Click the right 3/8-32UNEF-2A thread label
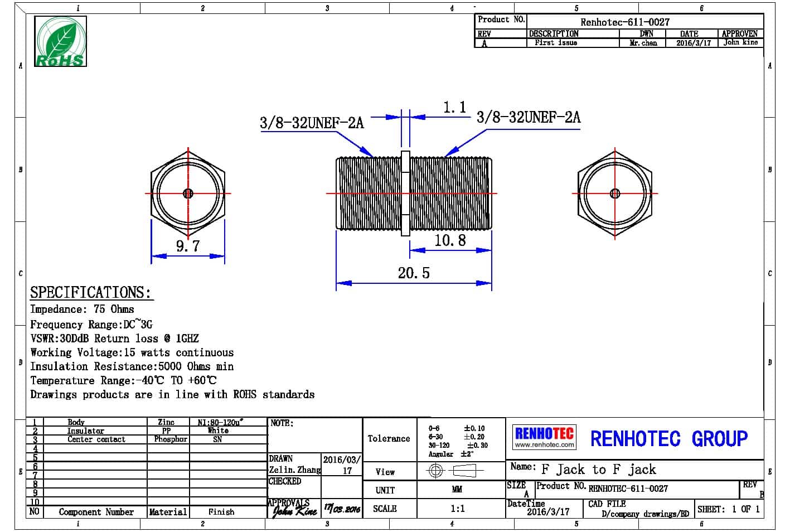 click(x=528, y=117)
